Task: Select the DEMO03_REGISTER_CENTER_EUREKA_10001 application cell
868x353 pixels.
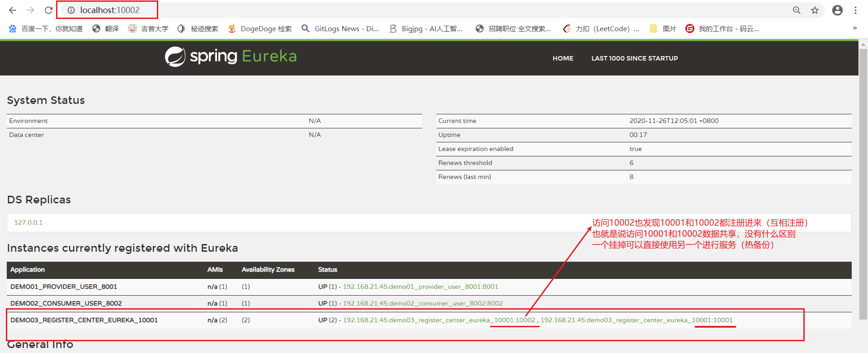Action: click(84, 320)
